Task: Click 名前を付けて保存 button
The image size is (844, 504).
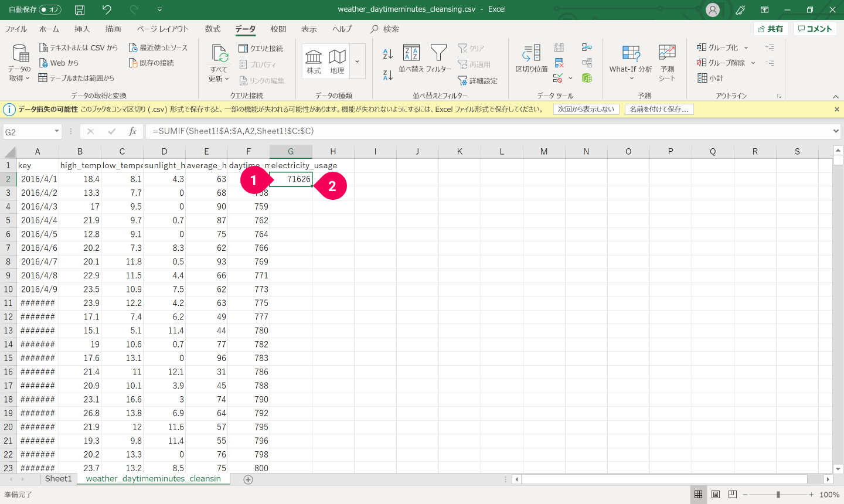Action: pyautogui.click(x=659, y=109)
